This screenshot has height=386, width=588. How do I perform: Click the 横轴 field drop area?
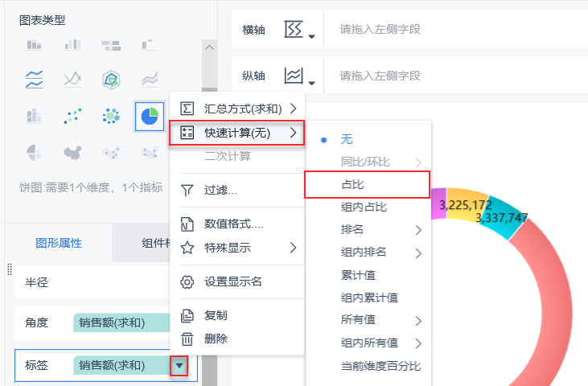[x=455, y=29]
